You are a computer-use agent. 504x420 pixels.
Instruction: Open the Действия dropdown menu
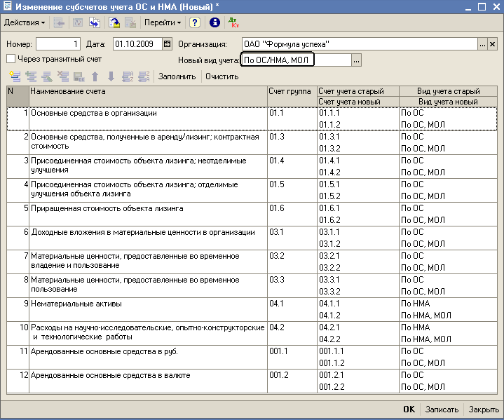point(24,22)
